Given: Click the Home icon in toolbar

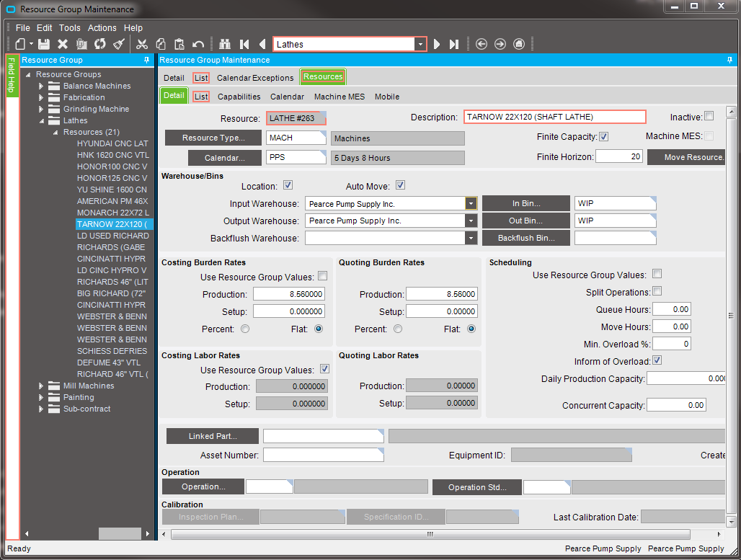Looking at the screenshot, I should click(519, 44).
